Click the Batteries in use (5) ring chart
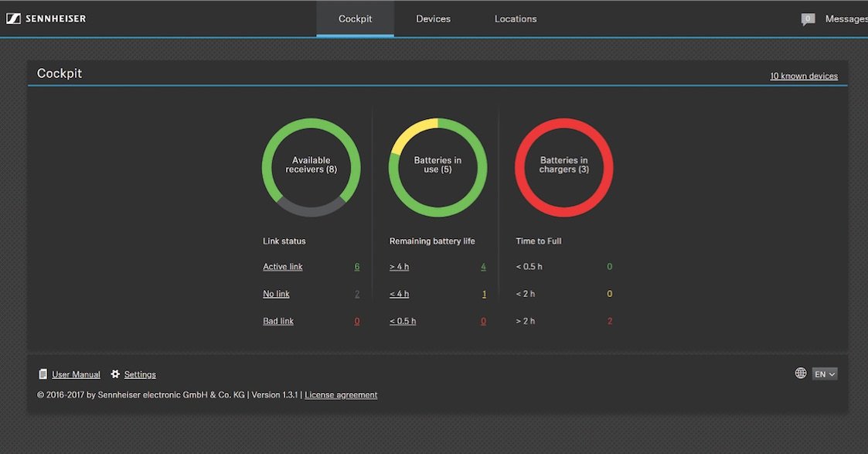Viewport: 868px width, 454px height. (x=438, y=167)
